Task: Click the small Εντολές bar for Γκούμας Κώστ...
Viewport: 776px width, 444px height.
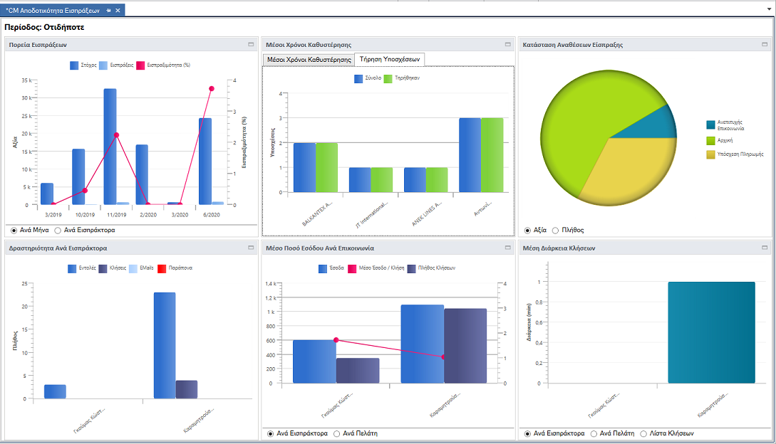Action: 55,392
